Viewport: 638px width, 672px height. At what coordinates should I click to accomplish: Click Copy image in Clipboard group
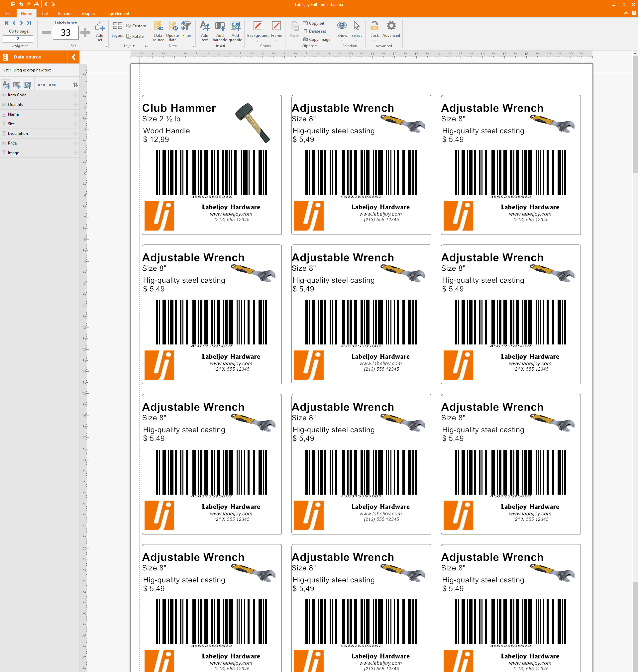coord(317,40)
